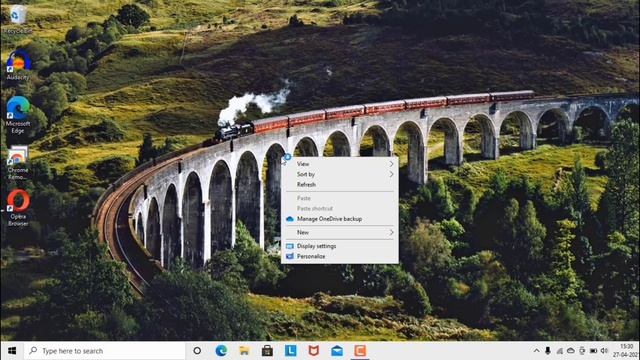The height and width of the screenshot is (360, 640).
Task: Open Microsoft Store from the taskbar
Action: coord(267,351)
